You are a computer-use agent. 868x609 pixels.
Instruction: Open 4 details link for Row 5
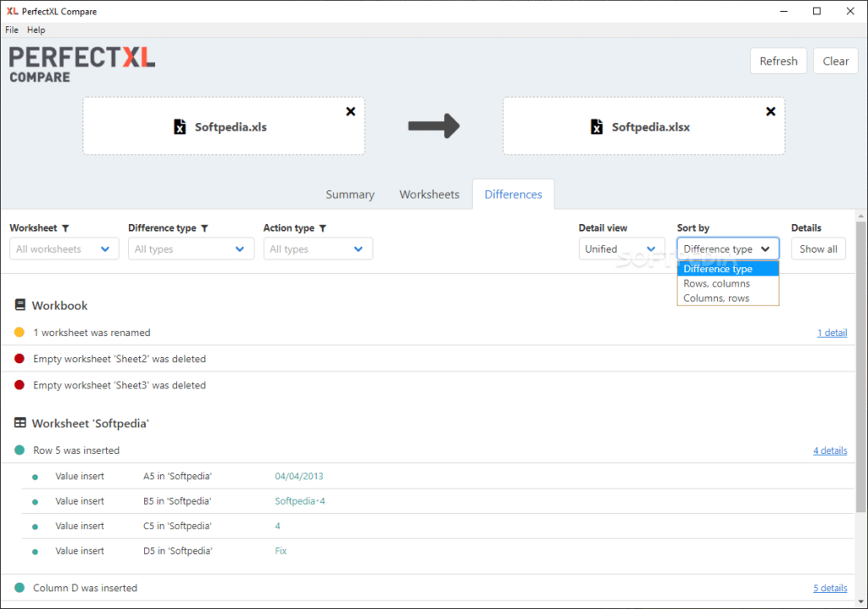(x=830, y=450)
